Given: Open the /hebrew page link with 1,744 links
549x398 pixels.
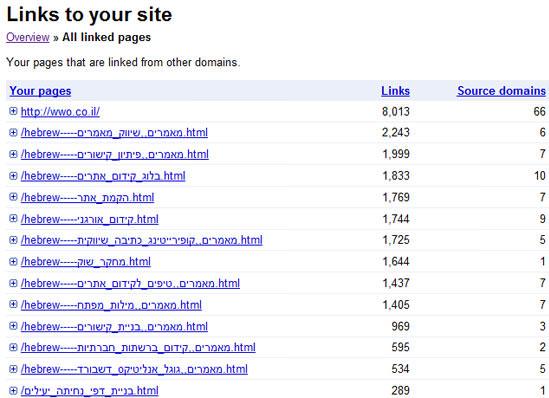Looking at the screenshot, I should [89, 219].
